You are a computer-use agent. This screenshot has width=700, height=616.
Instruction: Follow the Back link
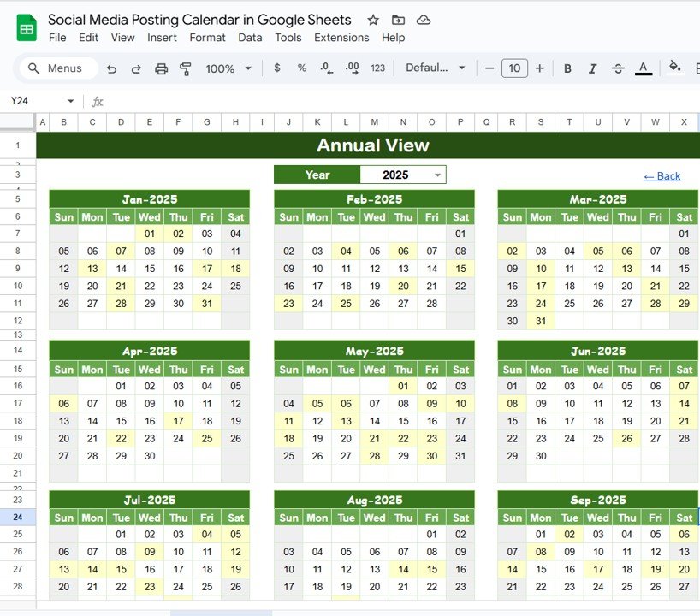(x=661, y=176)
